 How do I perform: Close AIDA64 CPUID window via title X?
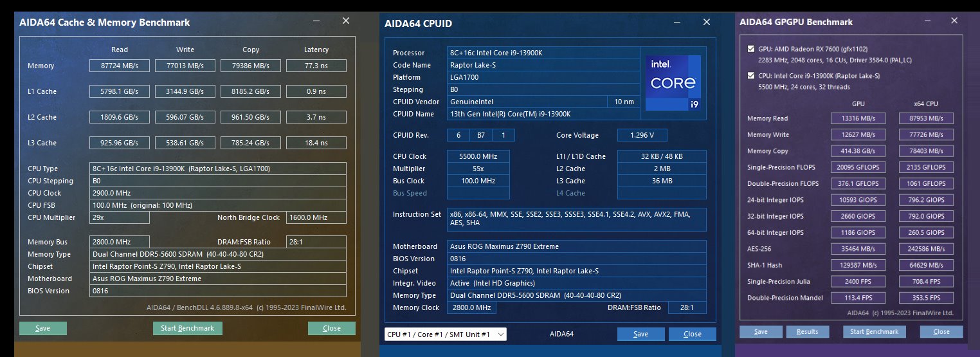(707, 23)
